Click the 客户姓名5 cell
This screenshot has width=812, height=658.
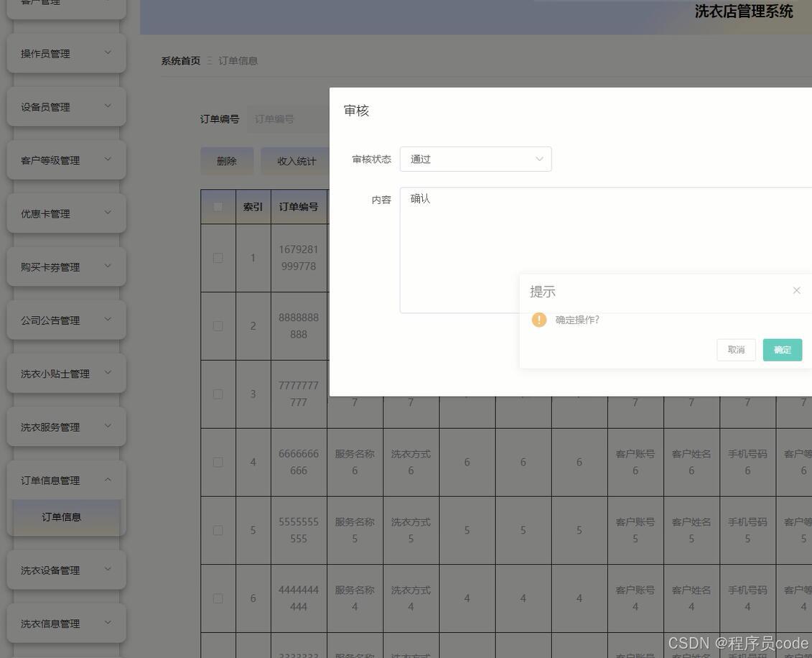691,531
